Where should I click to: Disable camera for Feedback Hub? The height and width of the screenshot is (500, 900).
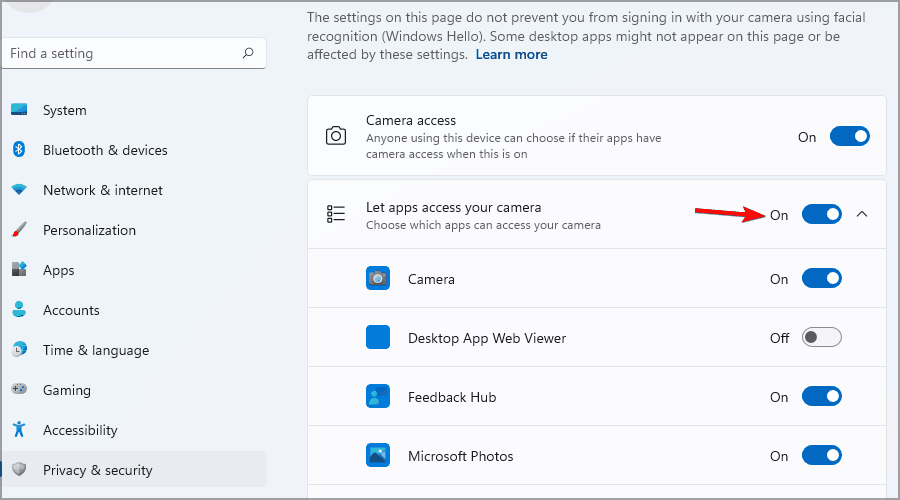click(821, 397)
